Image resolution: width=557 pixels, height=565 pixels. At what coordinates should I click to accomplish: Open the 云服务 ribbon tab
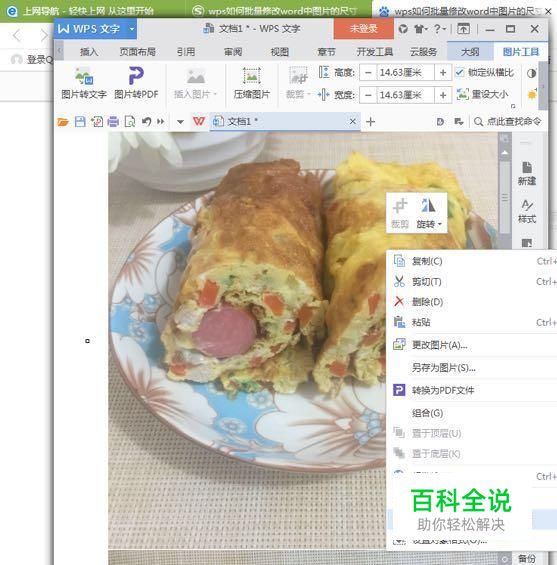[x=423, y=52]
